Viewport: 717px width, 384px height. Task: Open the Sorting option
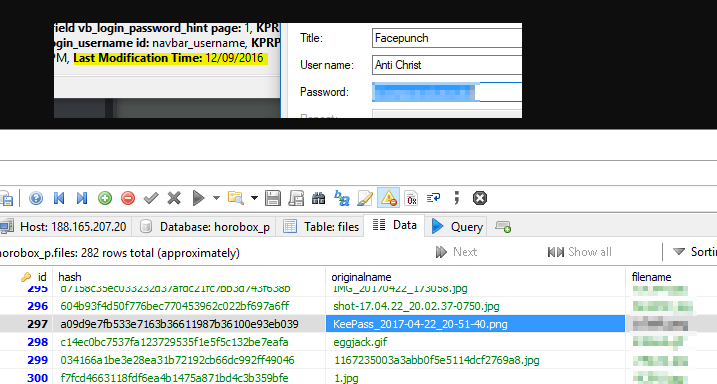pyautogui.click(x=694, y=252)
